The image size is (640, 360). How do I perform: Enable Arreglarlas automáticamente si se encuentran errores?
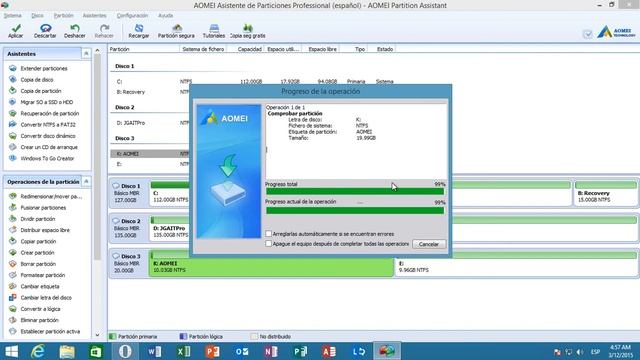269,234
